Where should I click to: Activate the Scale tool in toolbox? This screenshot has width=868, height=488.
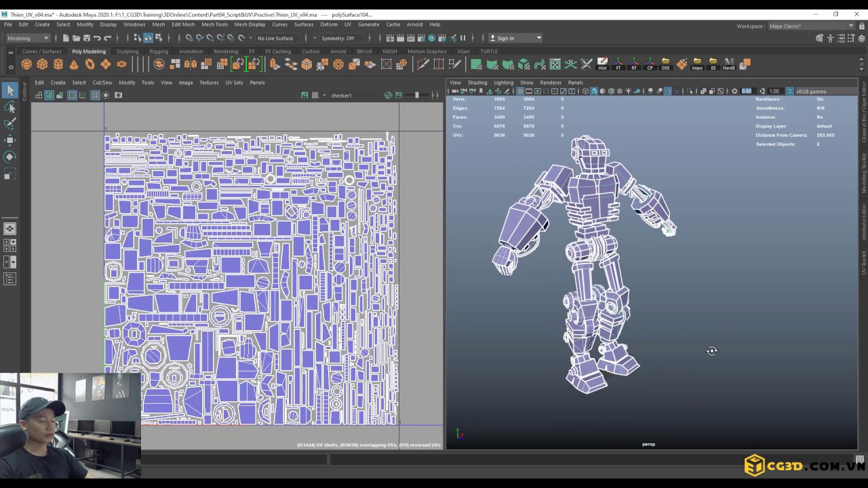[x=9, y=174]
